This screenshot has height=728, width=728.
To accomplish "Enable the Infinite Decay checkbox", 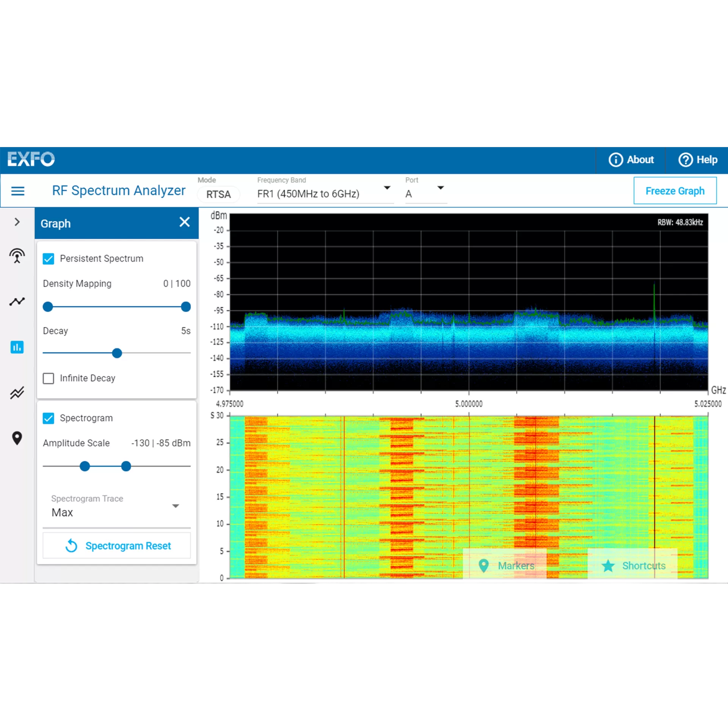I will coord(49,378).
